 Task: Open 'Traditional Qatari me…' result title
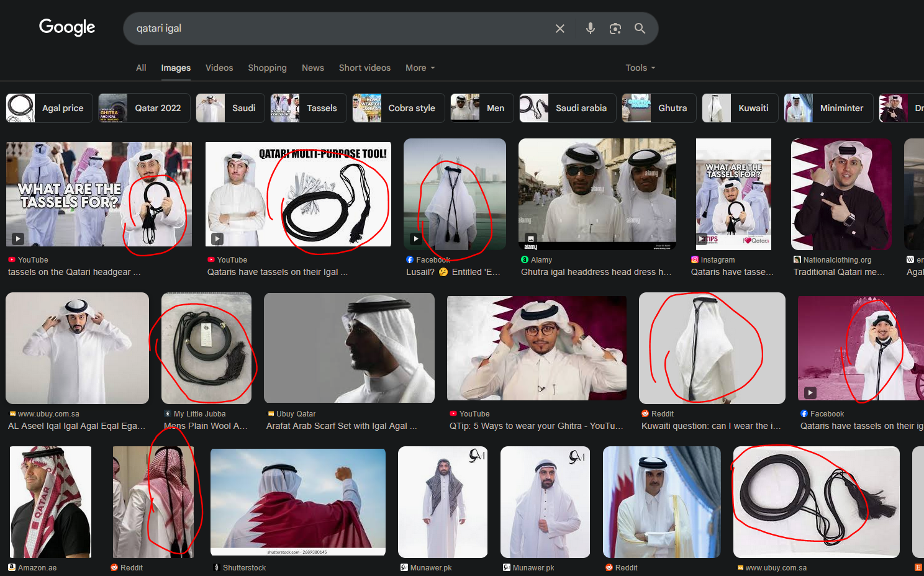[839, 272]
